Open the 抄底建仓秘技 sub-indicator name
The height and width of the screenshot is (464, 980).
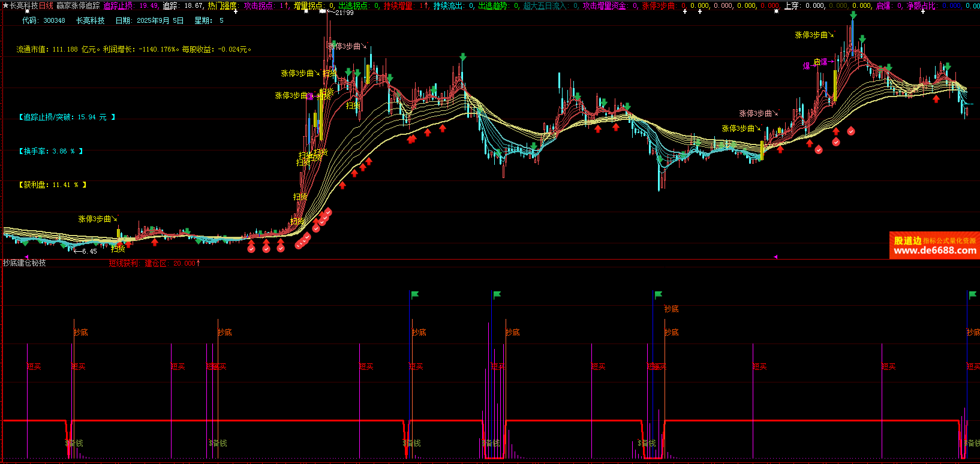25,263
